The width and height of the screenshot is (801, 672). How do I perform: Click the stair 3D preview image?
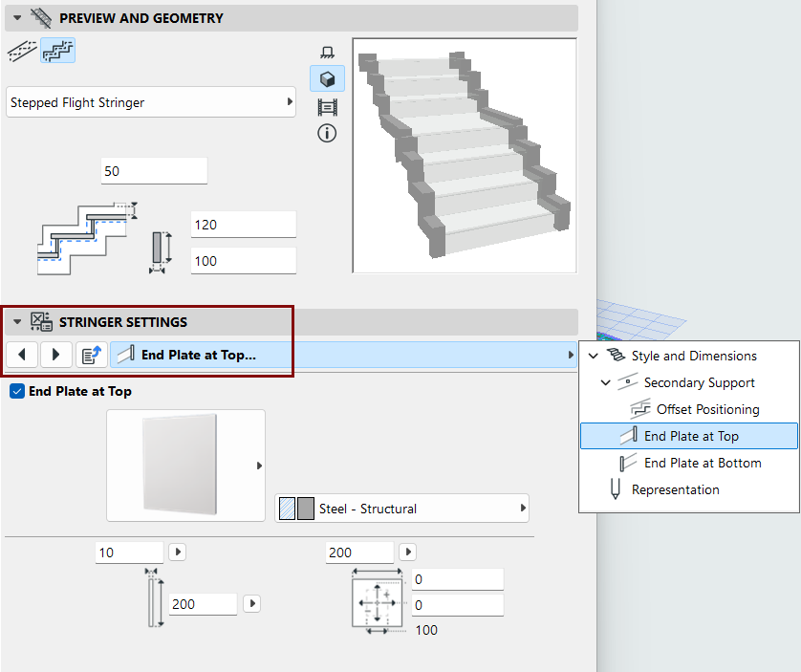click(465, 156)
